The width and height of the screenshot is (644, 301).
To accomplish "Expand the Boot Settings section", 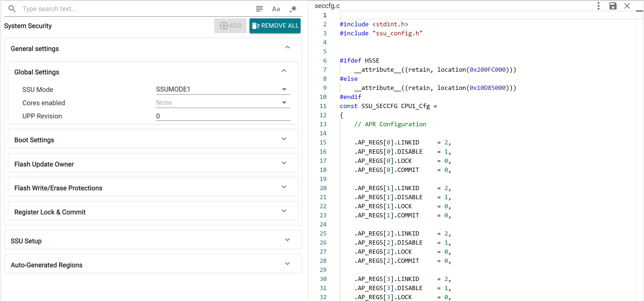I will pos(284,139).
